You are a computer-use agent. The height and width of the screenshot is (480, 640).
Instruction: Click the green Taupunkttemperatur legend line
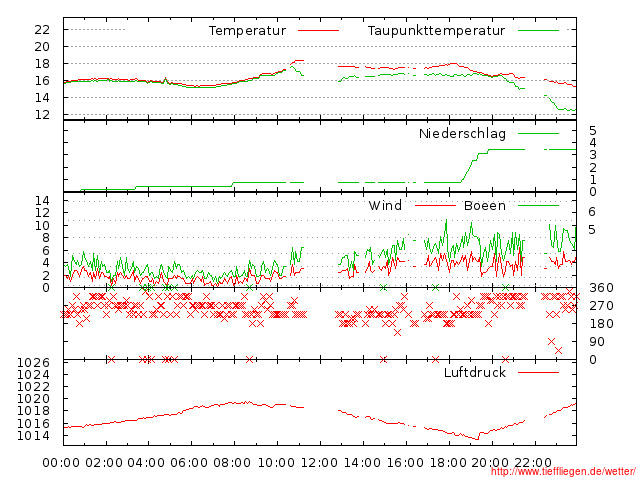point(538,31)
